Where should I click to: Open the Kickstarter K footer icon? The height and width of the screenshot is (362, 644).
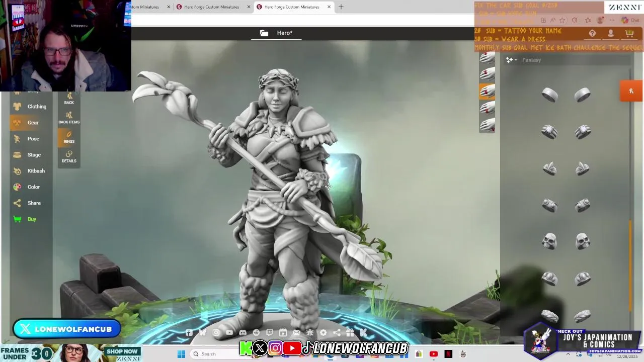[x=363, y=332]
